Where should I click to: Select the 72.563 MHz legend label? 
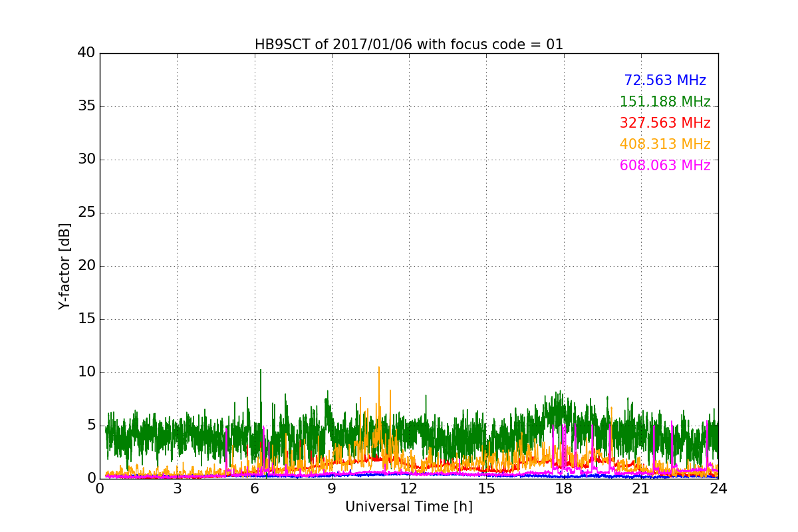pyautogui.click(x=665, y=80)
